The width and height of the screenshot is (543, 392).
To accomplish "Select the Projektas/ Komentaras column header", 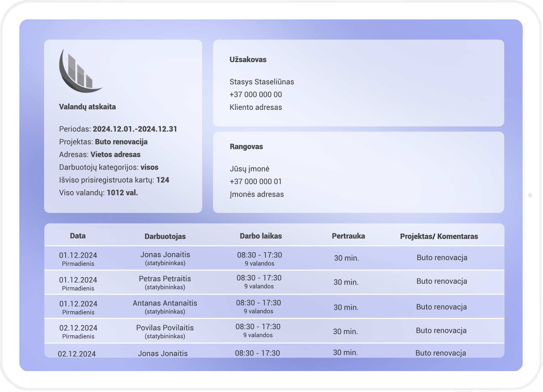I will tap(439, 237).
